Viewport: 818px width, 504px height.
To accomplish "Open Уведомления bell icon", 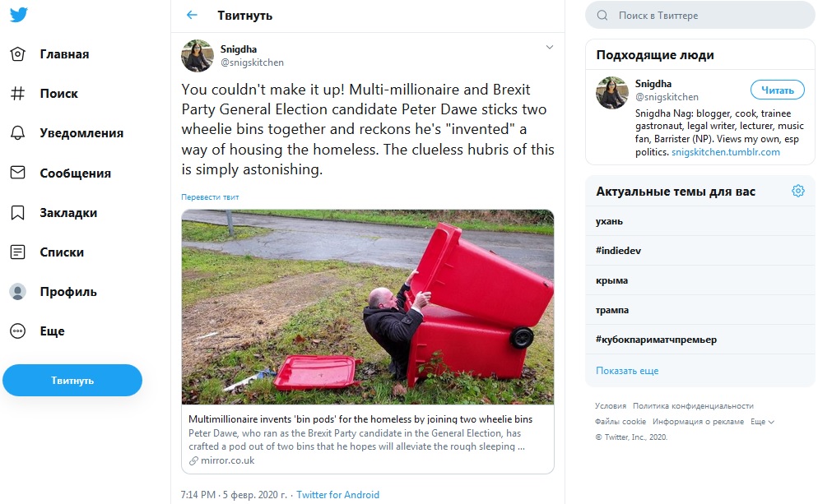I will coord(18,133).
